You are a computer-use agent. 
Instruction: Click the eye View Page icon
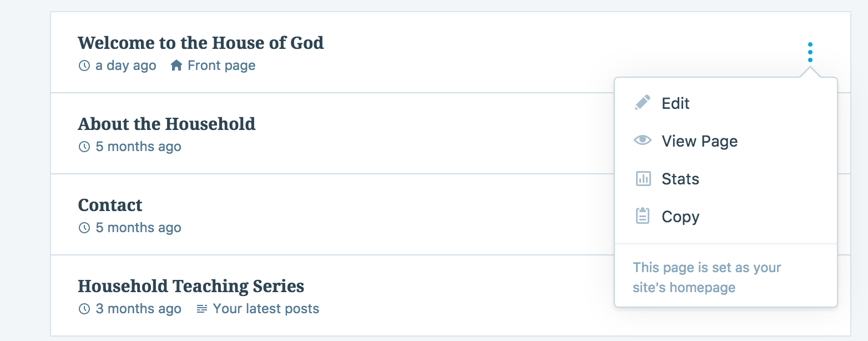click(642, 141)
